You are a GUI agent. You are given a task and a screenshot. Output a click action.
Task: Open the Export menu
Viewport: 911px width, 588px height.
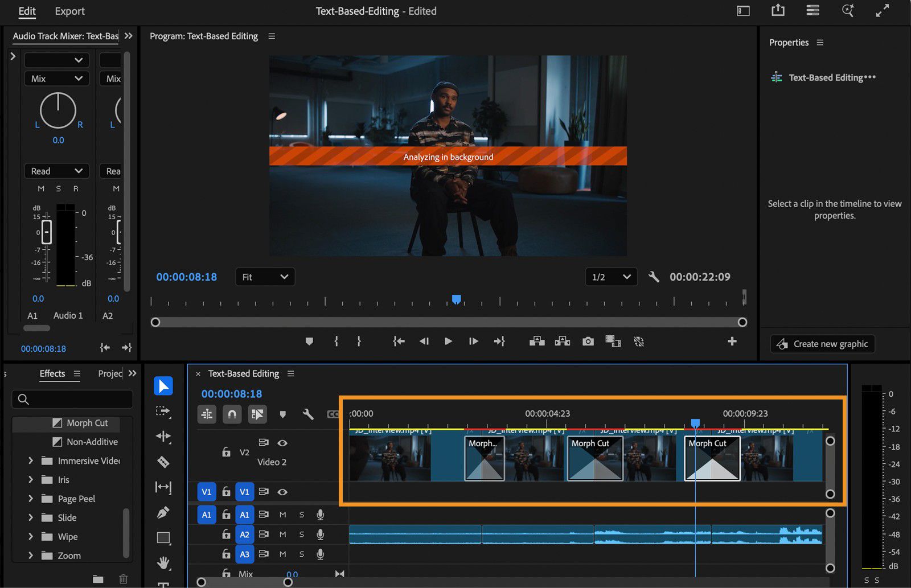coord(69,11)
